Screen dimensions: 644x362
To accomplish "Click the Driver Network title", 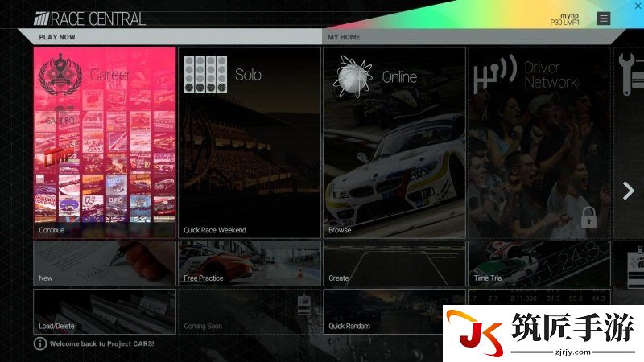I will tap(551, 75).
